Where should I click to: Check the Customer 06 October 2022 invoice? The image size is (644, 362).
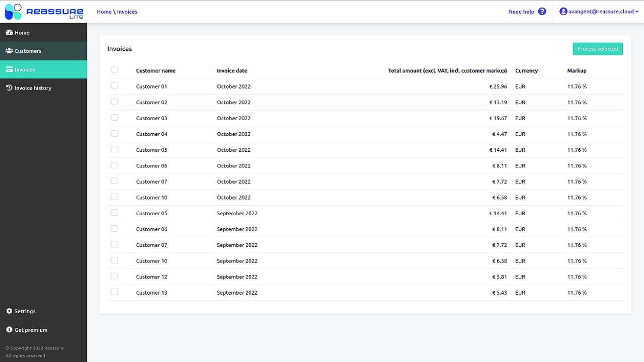[114, 165]
